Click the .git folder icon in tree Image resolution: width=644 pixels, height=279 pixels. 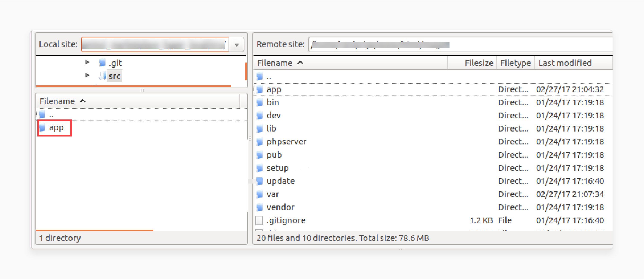[x=102, y=63]
